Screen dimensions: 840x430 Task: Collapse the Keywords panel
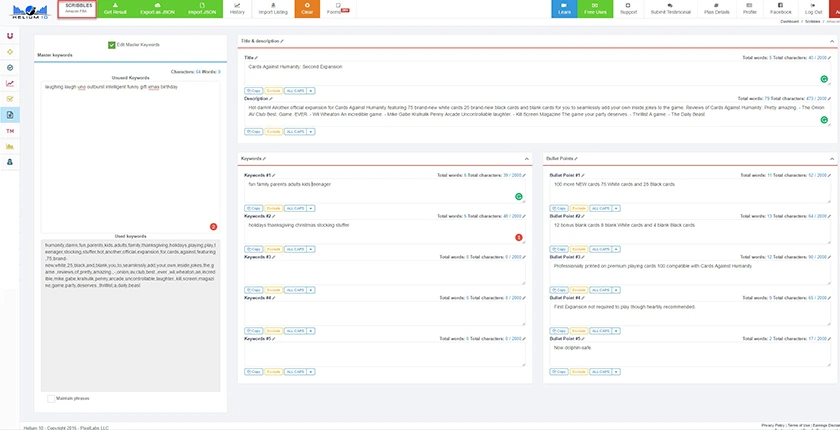tap(527, 159)
